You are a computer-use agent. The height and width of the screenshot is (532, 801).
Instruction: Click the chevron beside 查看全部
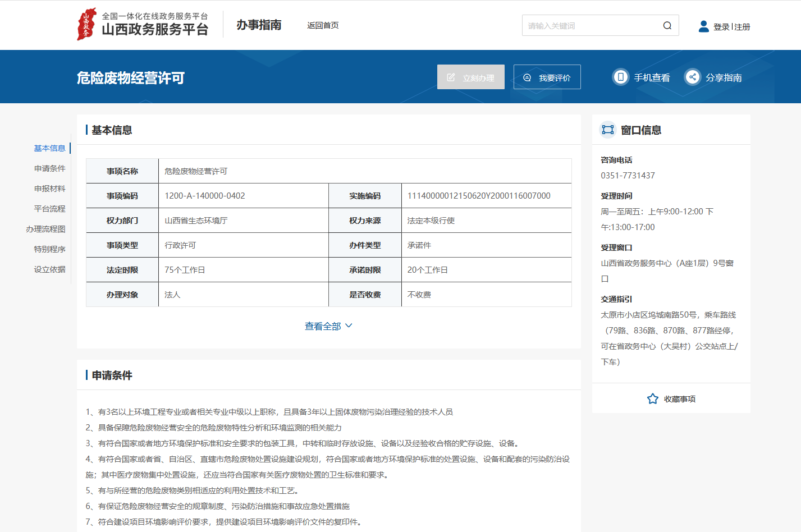click(349, 325)
